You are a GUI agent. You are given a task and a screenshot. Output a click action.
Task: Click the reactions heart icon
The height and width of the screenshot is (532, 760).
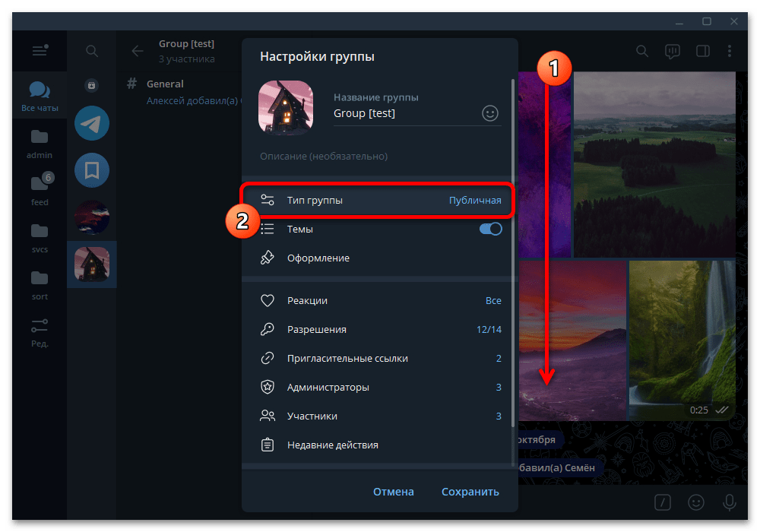tap(267, 300)
